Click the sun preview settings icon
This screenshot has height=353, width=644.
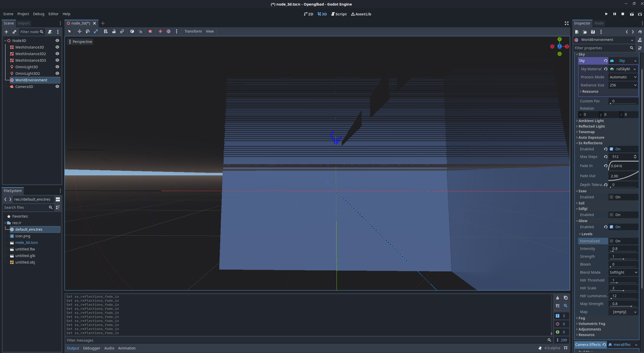click(160, 31)
